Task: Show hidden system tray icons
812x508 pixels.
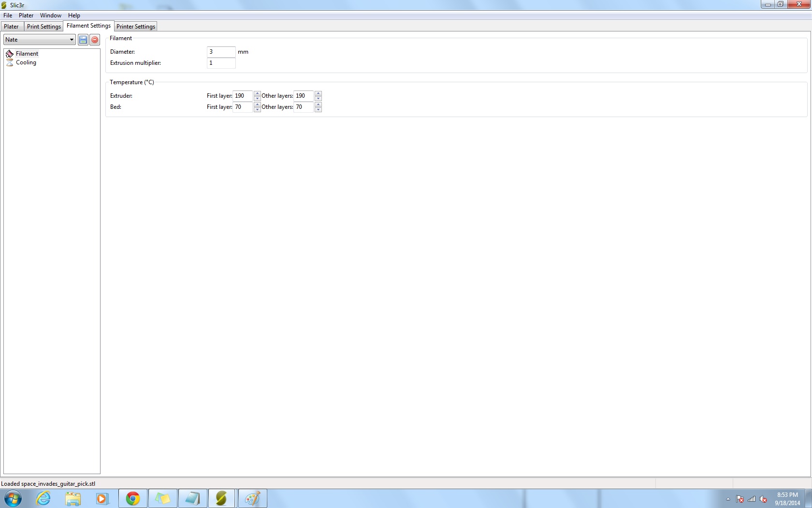Action: coord(728,499)
